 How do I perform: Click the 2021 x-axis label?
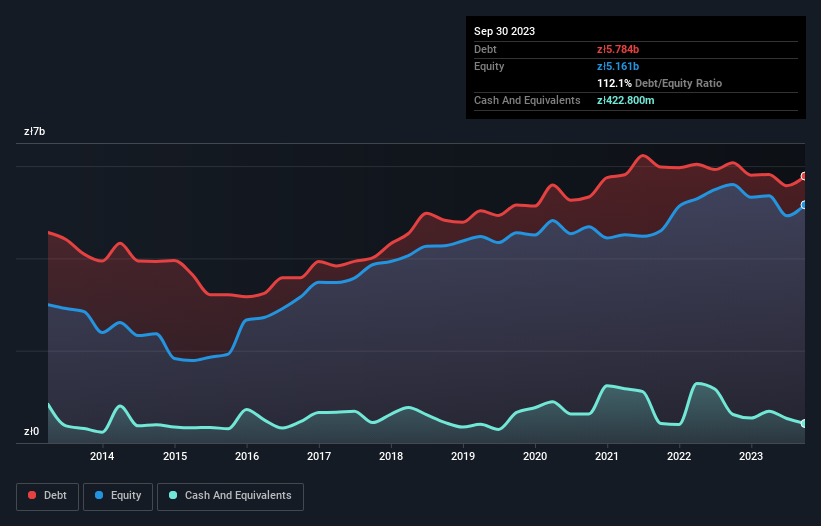point(607,456)
